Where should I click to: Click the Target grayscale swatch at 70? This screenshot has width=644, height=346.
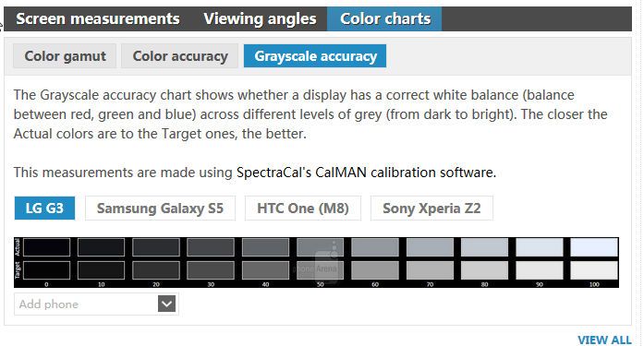pyautogui.click(x=430, y=270)
